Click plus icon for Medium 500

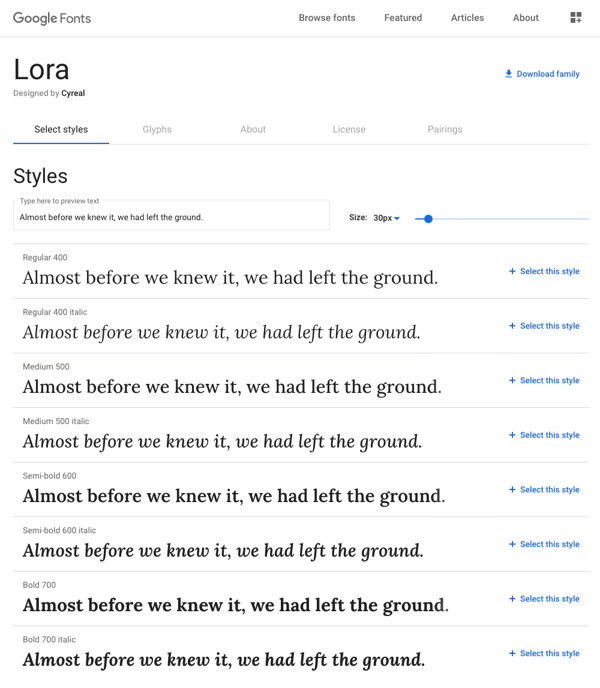coord(512,380)
